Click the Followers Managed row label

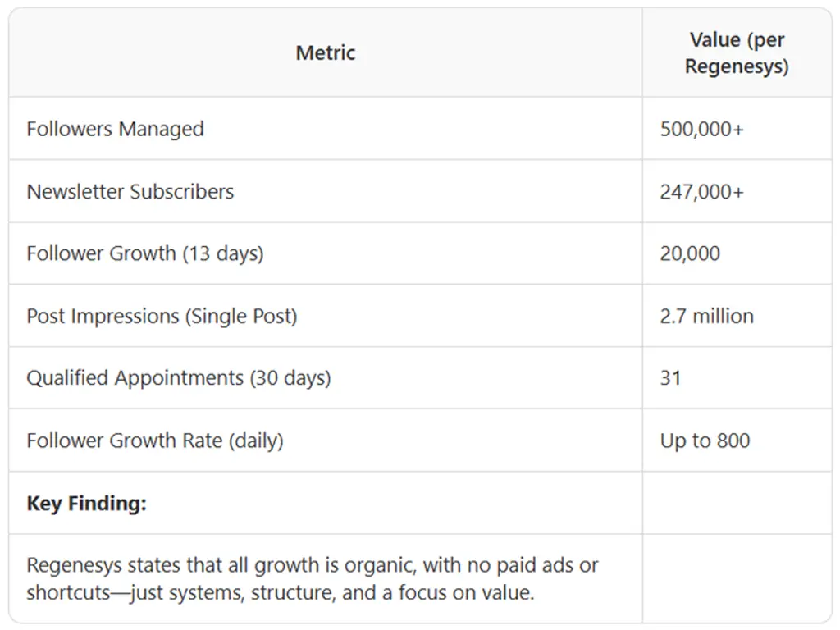(115, 129)
